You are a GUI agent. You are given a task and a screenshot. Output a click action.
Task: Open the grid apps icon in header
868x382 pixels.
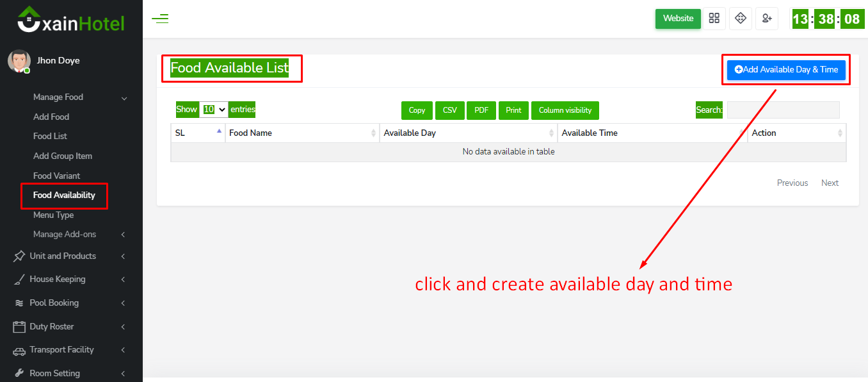pos(714,19)
